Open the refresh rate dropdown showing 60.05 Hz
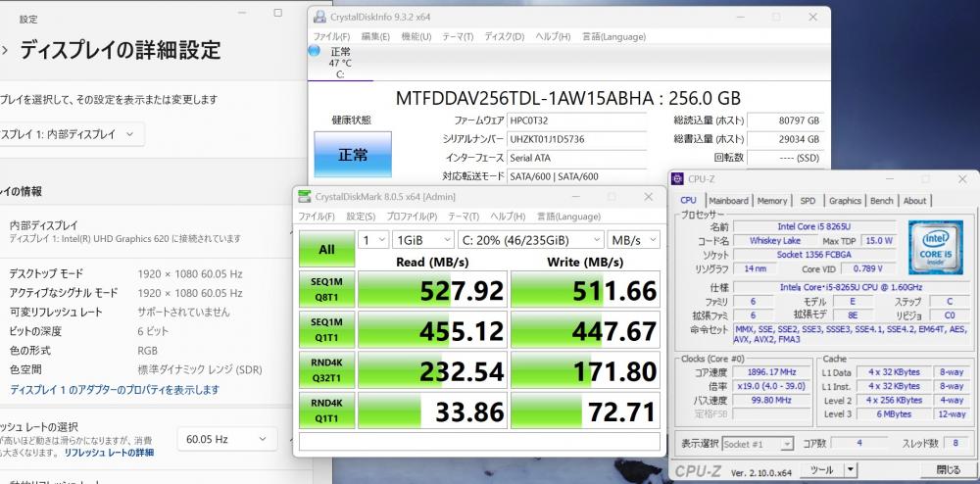This screenshot has width=980, height=484. 227,439
